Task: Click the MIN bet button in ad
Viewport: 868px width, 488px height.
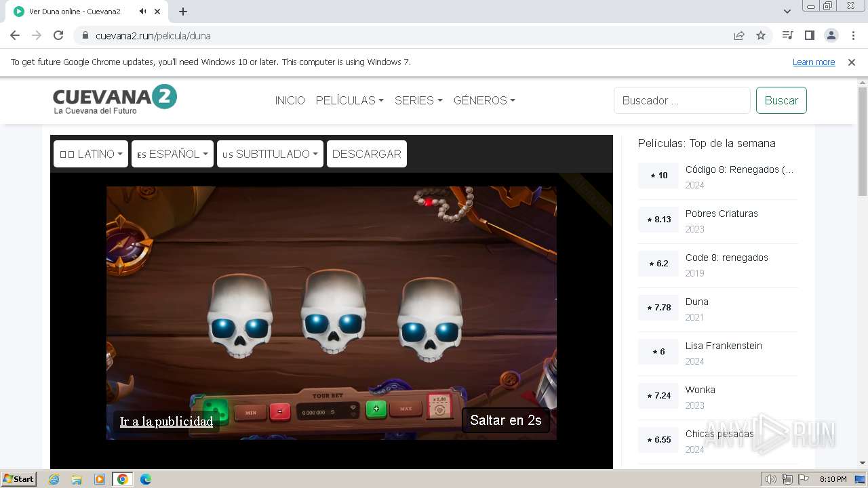Action: click(251, 411)
